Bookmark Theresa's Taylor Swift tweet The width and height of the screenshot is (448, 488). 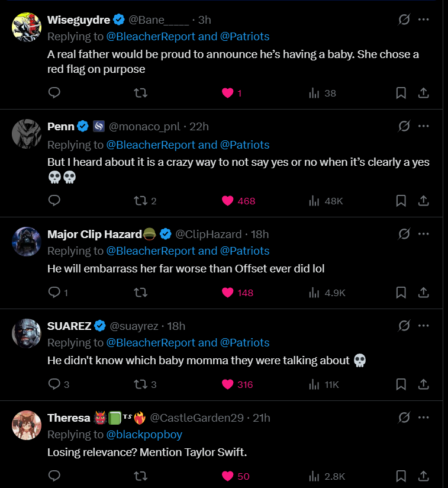coord(401,476)
